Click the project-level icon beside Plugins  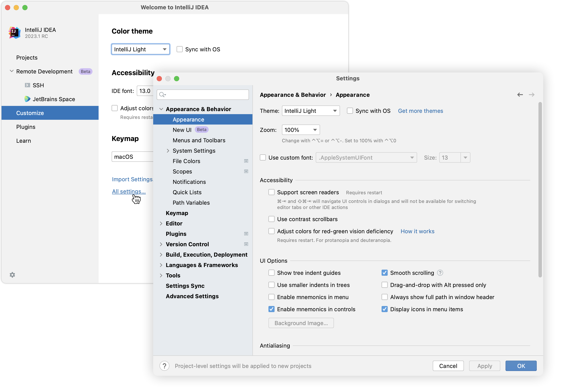tap(246, 234)
